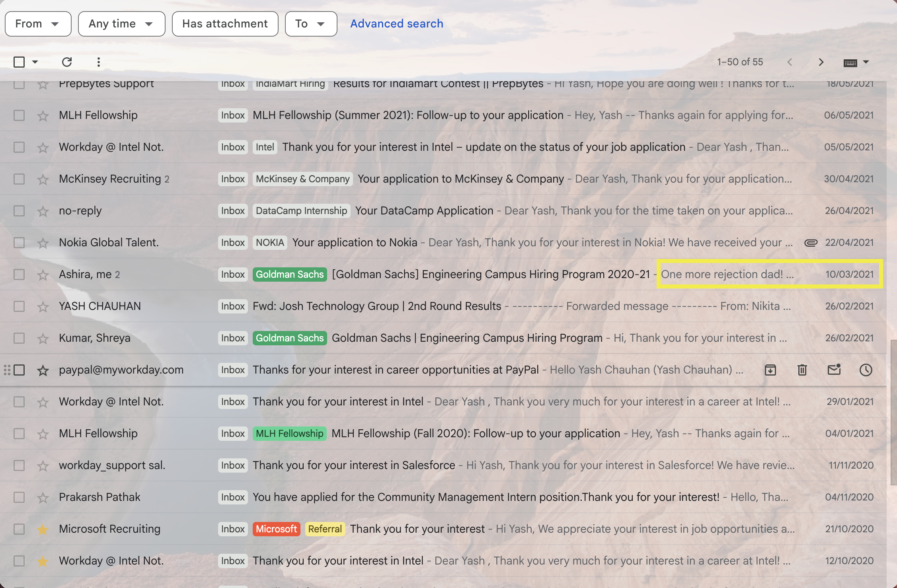Open the Community Management Intern position email
Image resolution: width=897 pixels, height=588 pixels.
(443, 497)
